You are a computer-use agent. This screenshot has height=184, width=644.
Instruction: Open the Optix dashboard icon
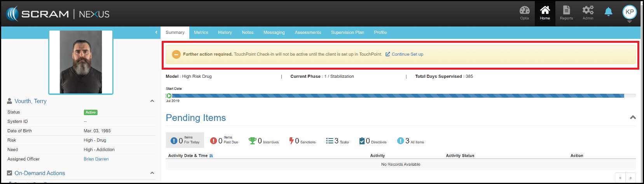pos(524,12)
